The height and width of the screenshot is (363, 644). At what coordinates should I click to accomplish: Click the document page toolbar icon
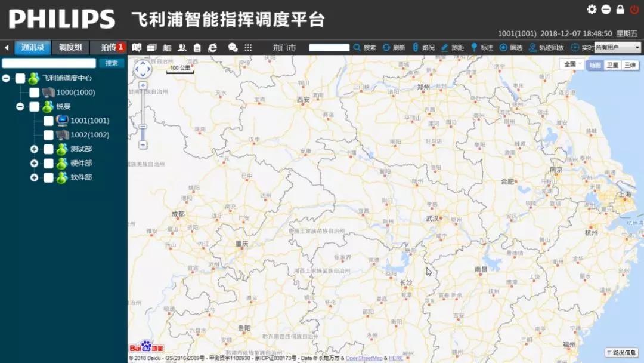pos(197,48)
